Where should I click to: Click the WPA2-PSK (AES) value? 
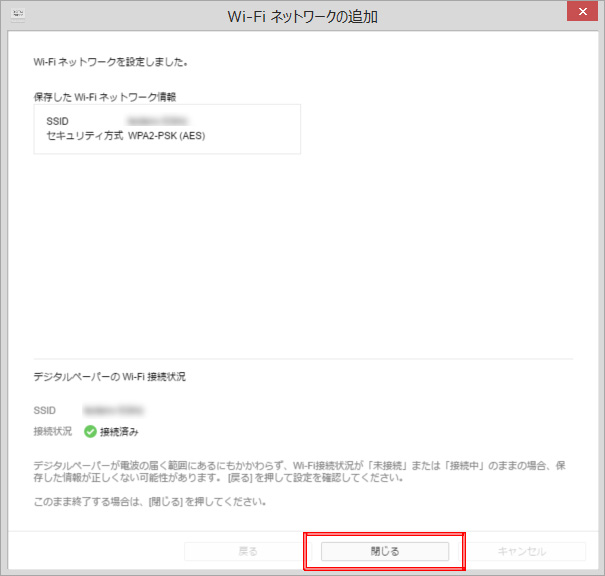166,135
